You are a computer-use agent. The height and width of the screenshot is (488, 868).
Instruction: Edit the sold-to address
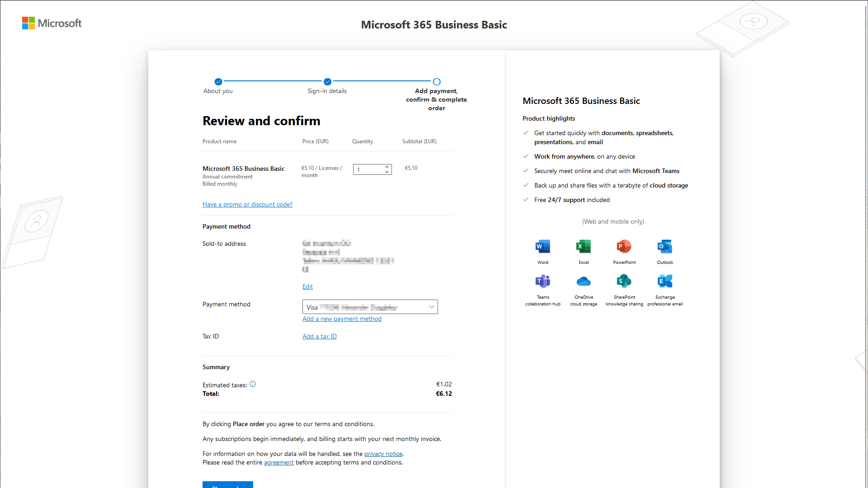coord(307,286)
